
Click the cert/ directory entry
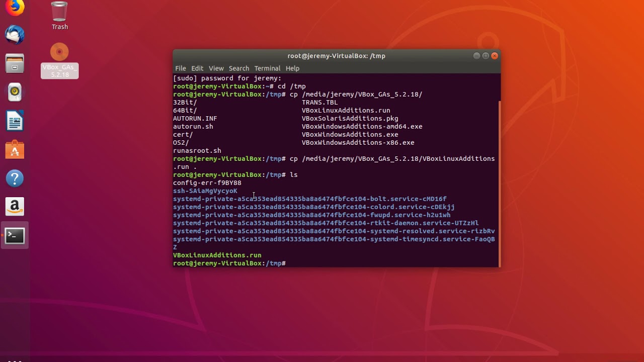click(x=183, y=135)
